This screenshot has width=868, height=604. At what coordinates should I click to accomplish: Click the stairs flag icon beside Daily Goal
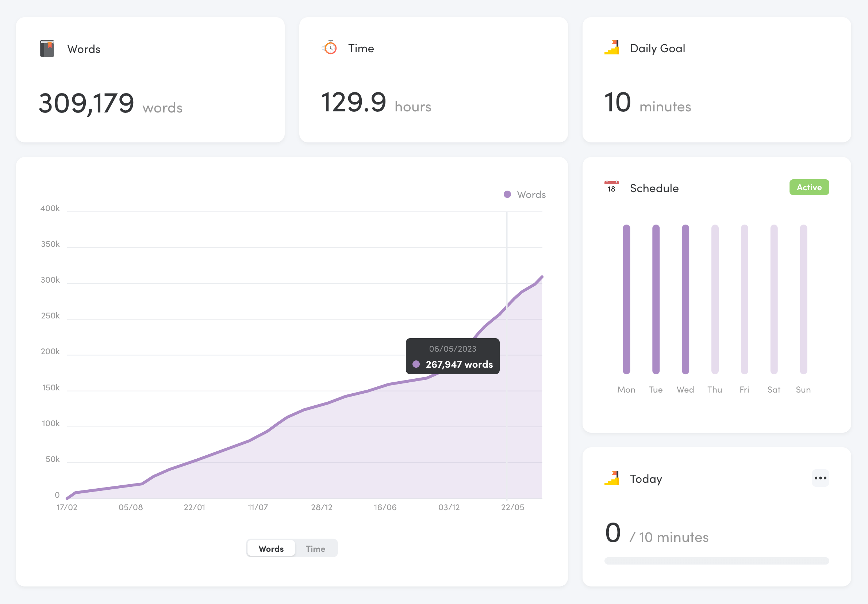(612, 47)
